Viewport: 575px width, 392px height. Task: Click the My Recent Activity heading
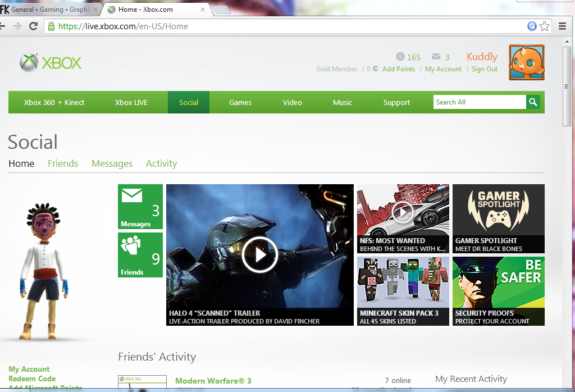click(x=471, y=379)
